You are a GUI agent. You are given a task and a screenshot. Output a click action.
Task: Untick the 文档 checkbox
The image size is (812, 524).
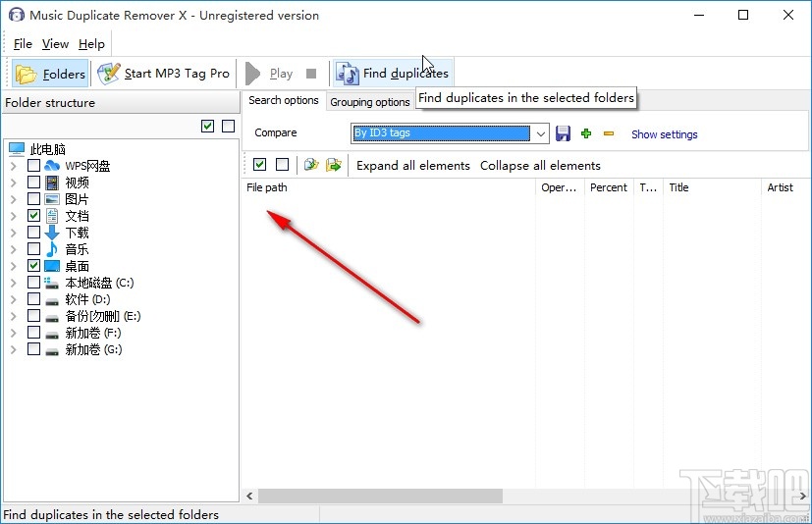coord(33,216)
